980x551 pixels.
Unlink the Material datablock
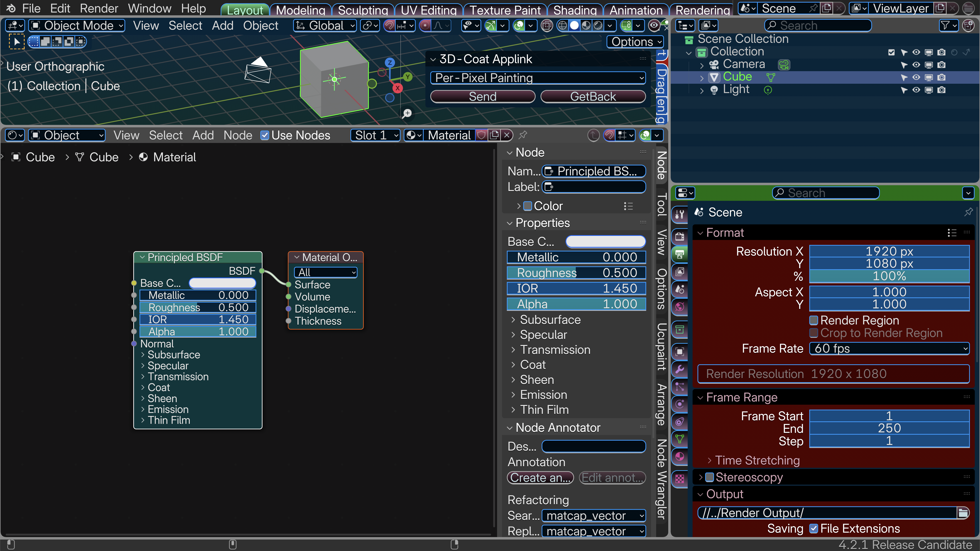(x=506, y=135)
